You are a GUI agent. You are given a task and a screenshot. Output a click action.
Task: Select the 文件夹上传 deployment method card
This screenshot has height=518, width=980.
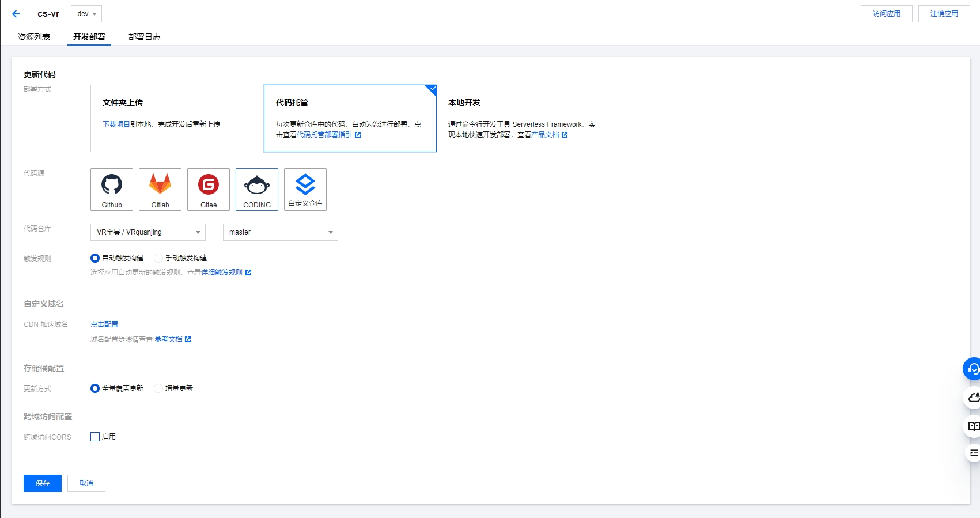(x=177, y=118)
